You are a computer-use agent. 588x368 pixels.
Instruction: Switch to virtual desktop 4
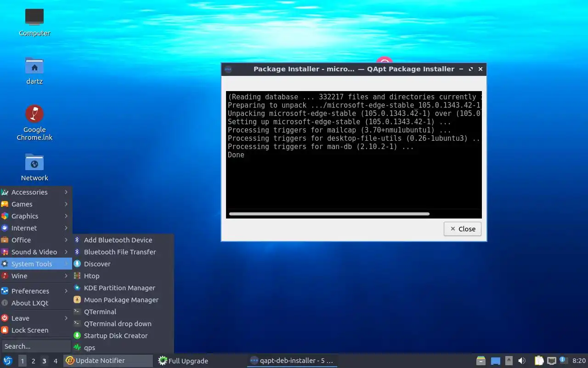(56, 361)
